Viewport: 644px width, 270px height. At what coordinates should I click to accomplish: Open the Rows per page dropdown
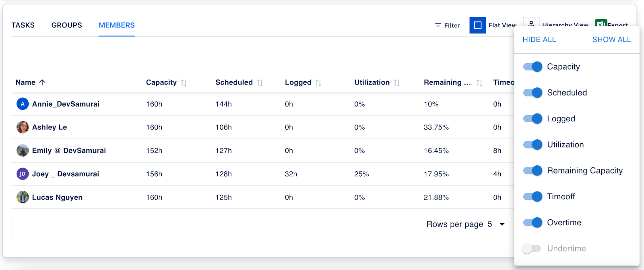click(x=502, y=225)
